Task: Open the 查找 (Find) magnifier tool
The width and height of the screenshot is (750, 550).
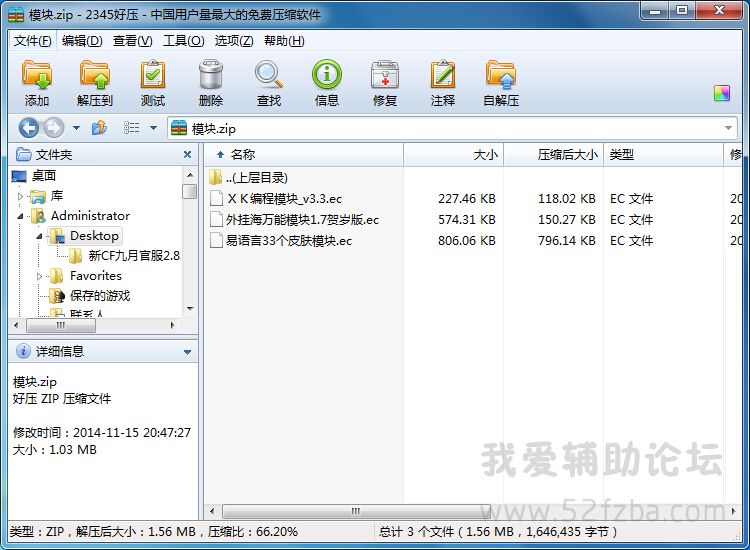Action: 269,75
